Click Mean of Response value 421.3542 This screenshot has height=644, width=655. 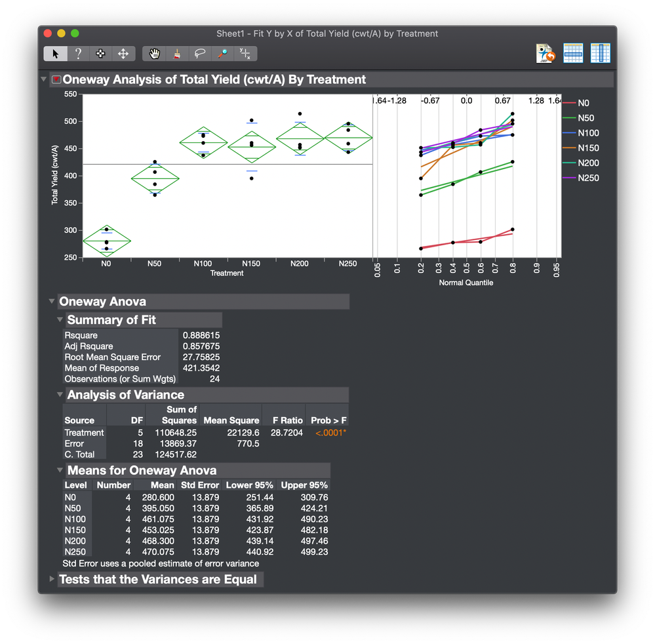201,368
